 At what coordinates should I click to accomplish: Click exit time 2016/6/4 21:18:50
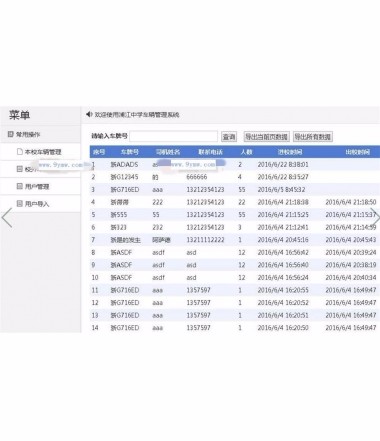pos(351,202)
